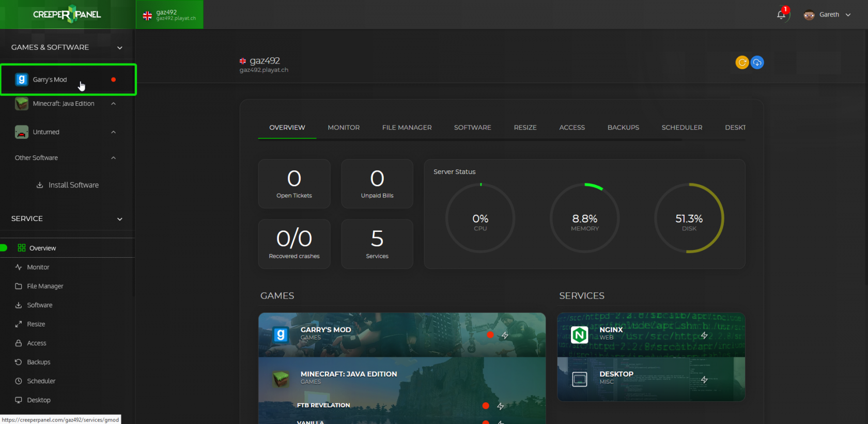The height and width of the screenshot is (424, 868).
Task: Click the Software download icon in sidebar
Action: click(19, 305)
